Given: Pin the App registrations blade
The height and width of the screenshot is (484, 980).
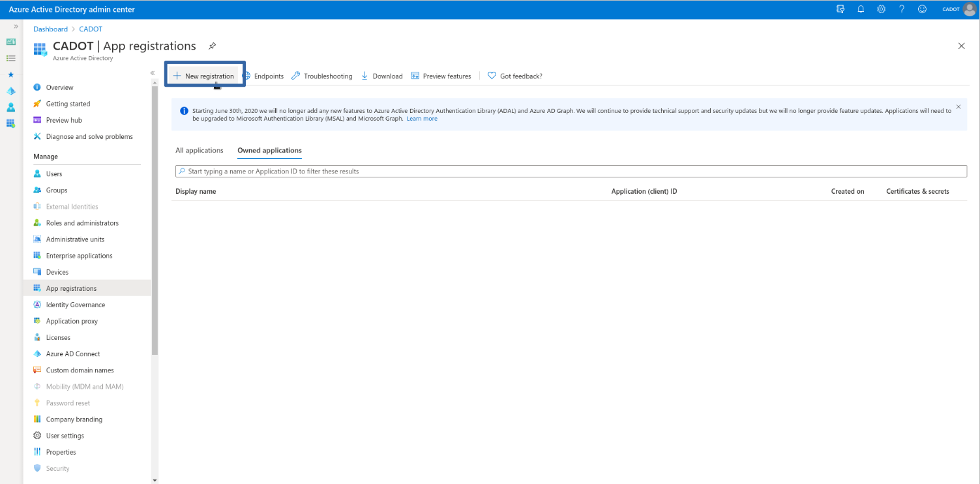Looking at the screenshot, I should click(212, 46).
